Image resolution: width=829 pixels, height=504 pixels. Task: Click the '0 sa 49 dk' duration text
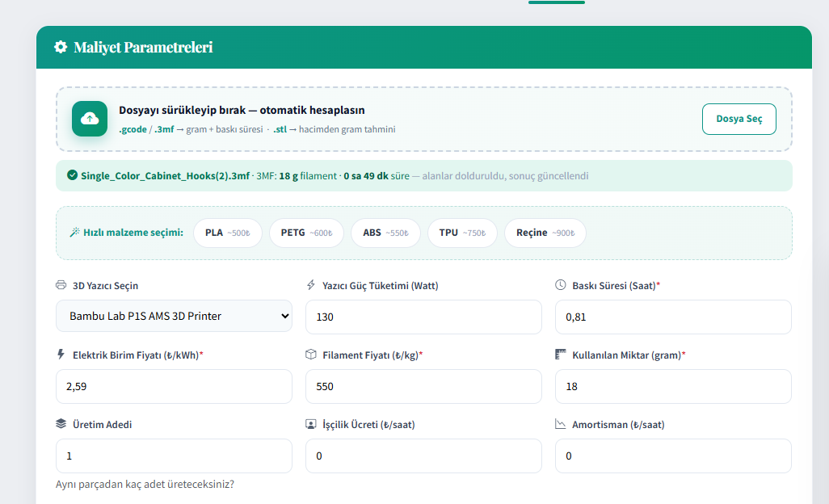366,176
